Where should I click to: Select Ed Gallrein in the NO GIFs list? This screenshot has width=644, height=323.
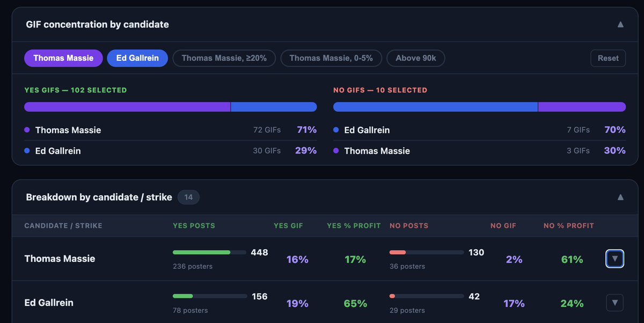pyautogui.click(x=367, y=130)
